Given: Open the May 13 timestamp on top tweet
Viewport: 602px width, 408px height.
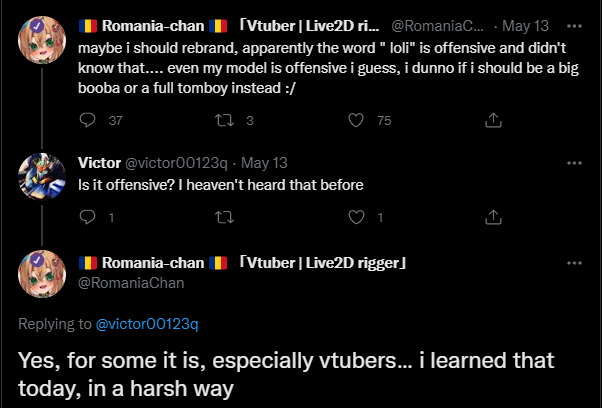Looking at the screenshot, I should tap(529, 23).
